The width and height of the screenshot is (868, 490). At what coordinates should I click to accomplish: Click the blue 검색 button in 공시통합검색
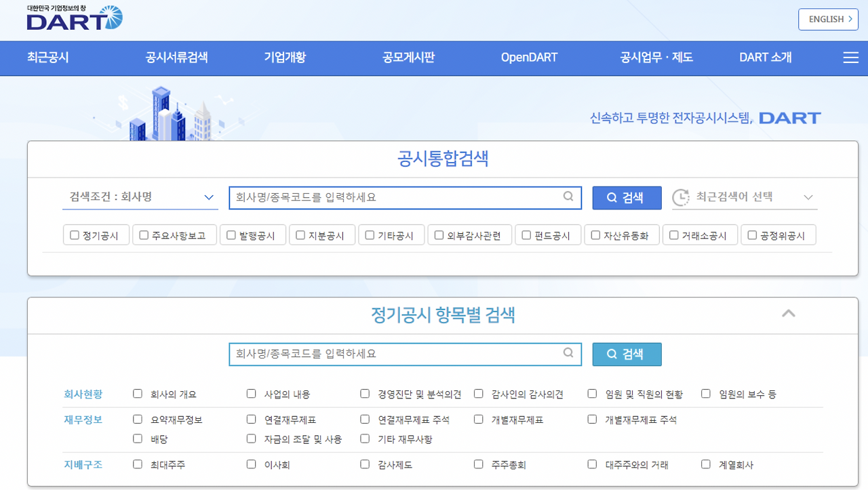[x=627, y=197]
